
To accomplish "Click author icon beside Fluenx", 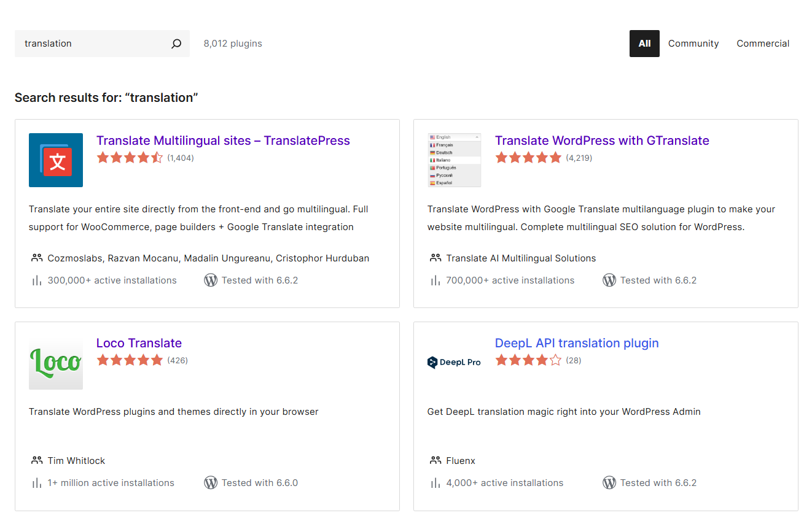I will (435, 461).
